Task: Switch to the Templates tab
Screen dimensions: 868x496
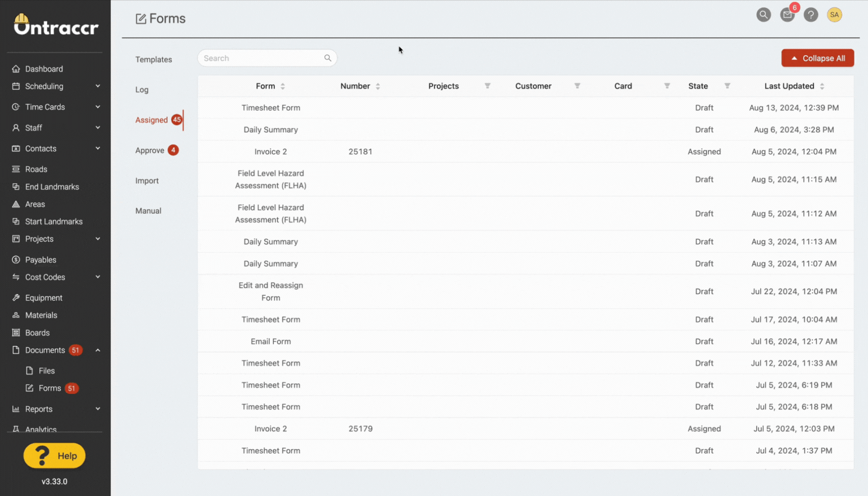Action: [x=154, y=60]
